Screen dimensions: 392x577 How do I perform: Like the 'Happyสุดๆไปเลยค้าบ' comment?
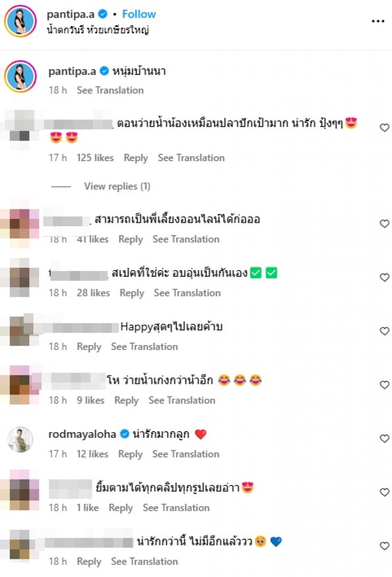point(384,331)
